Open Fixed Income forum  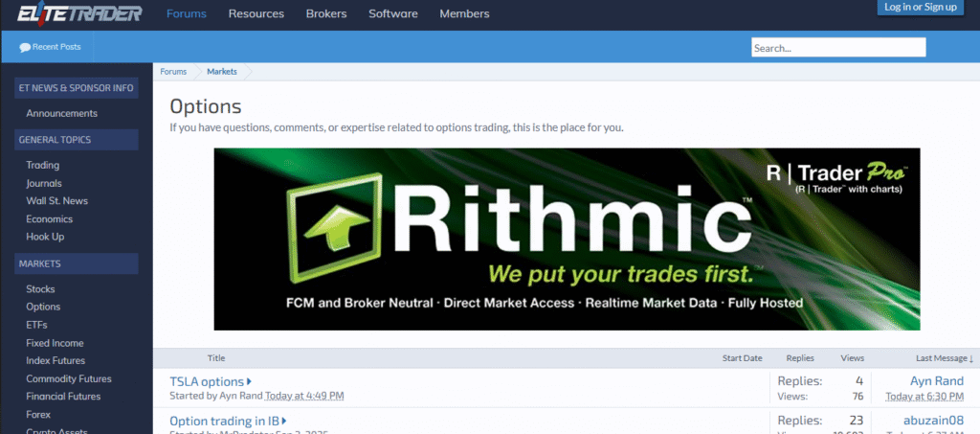[55, 343]
